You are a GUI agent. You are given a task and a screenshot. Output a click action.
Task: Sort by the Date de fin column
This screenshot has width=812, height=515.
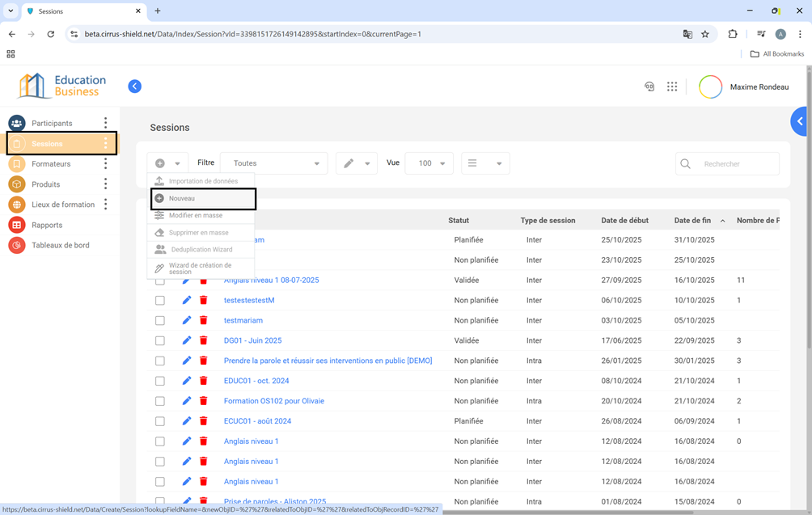coord(692,220)
